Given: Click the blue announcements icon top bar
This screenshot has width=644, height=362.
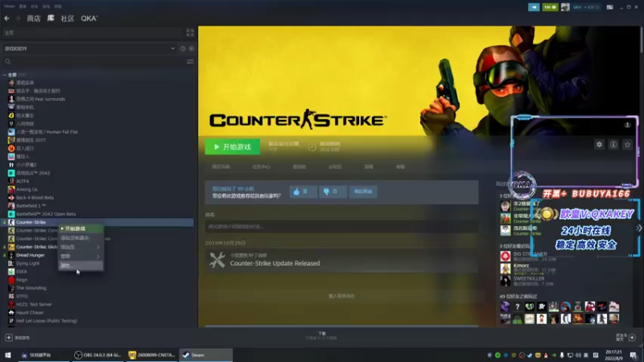Looking at the screenshot, I should [x=534, y=7].
